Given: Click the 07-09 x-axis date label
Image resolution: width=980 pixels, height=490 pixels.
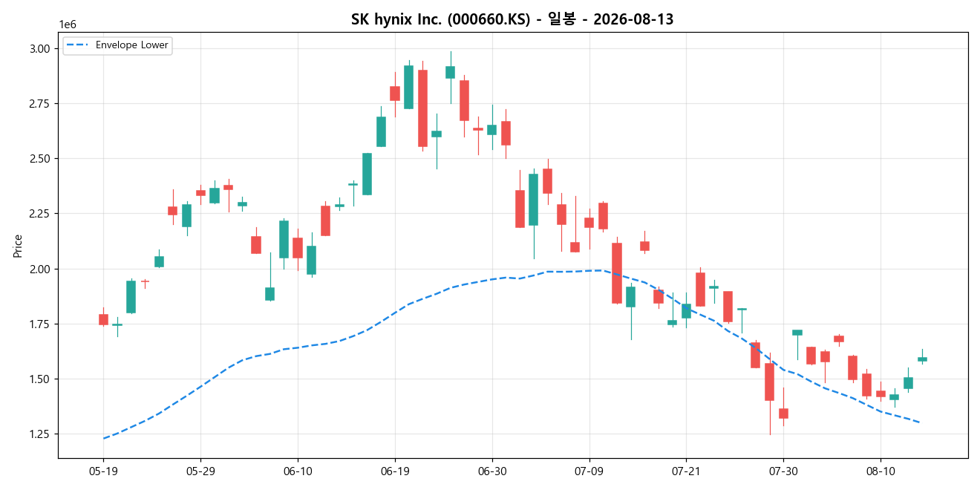Looking at the screenshot, I should point(589,471).
